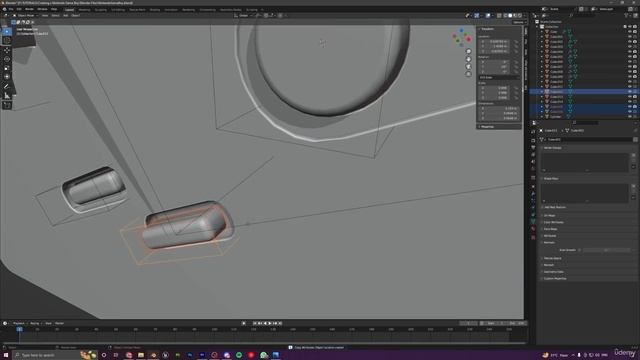The width and height of the screenshot is (640, 360).
Task: Click the viewport pan hand gizmo
Action: coord(469,59)
